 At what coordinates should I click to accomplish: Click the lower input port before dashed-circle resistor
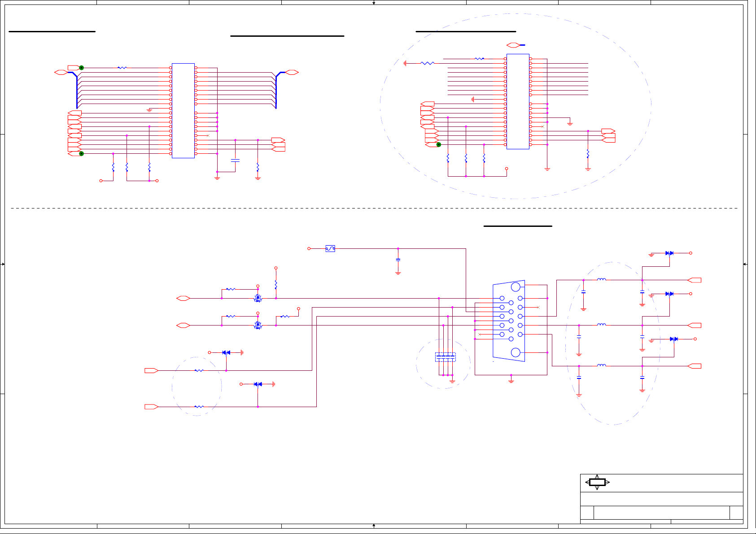[151, 407]
